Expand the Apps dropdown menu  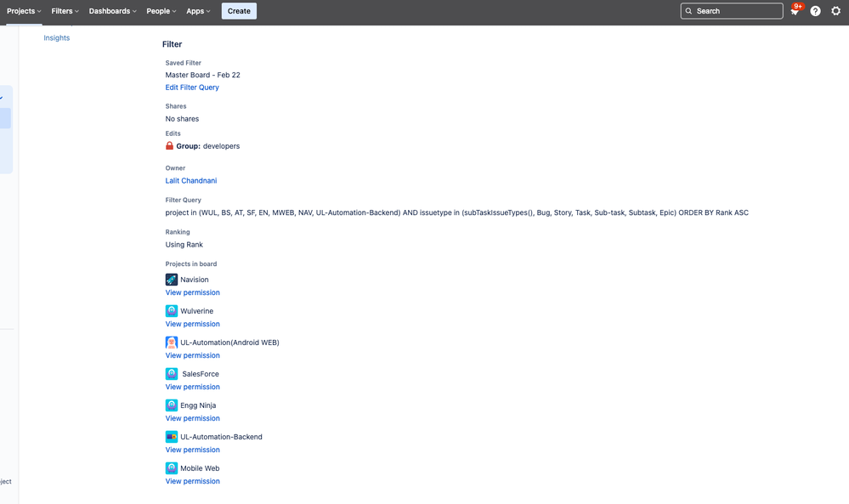pos(198,11)
